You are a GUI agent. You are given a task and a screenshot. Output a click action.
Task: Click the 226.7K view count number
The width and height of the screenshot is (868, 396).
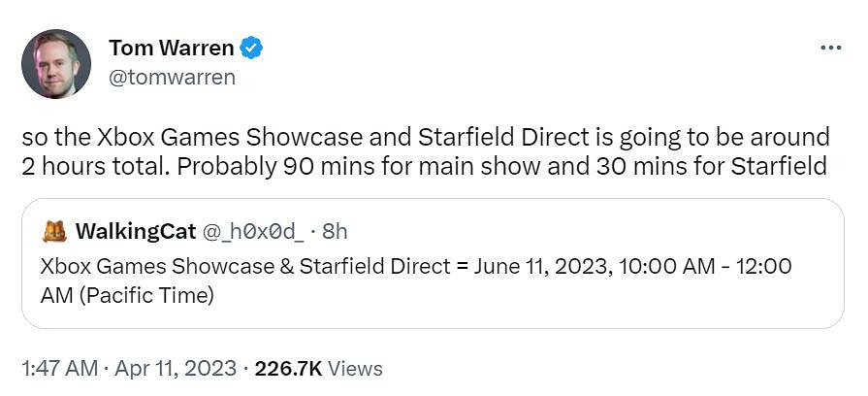289,369
